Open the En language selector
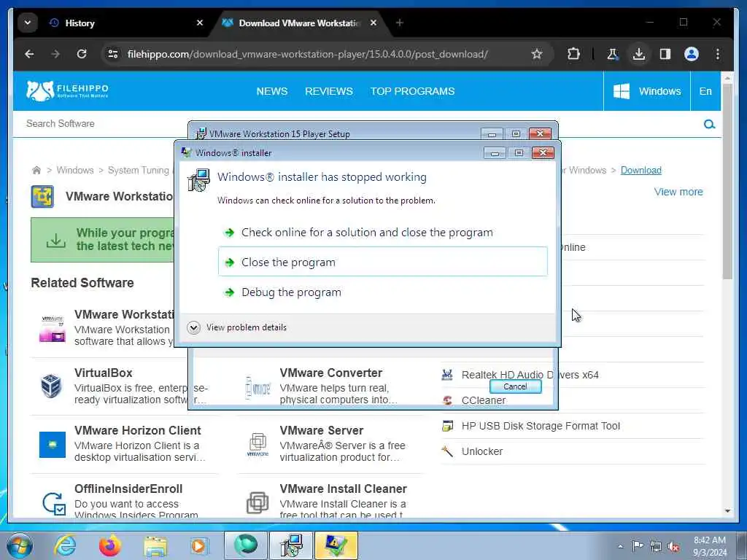The height and width of the screenshot is (560, 747). pos(705,91)
